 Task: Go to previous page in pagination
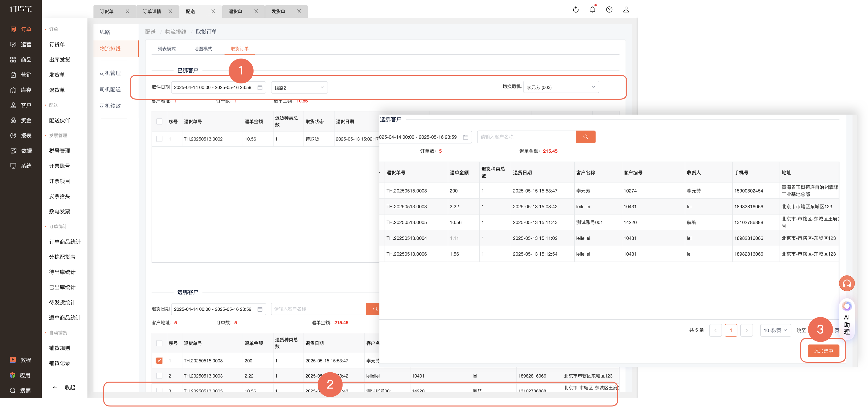[715, 330]
